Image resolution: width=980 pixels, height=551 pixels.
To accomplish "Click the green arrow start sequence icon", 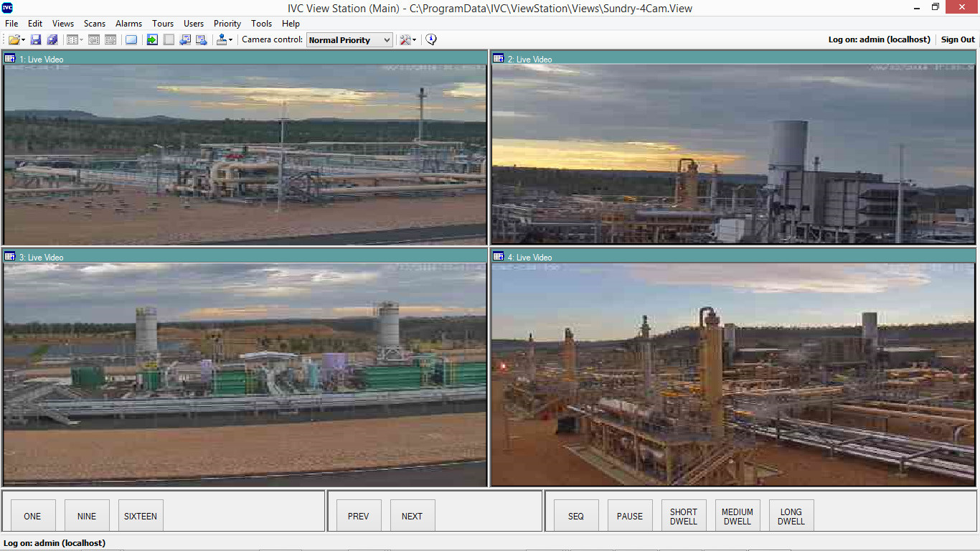I will point(152,40).
